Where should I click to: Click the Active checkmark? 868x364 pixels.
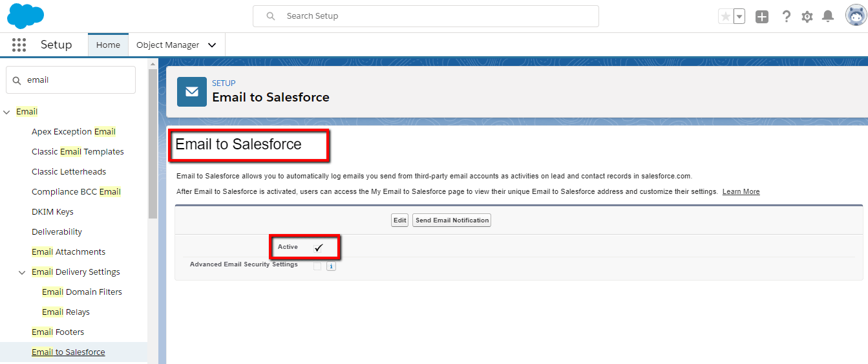pyautogui.click(x=318, y=248)
